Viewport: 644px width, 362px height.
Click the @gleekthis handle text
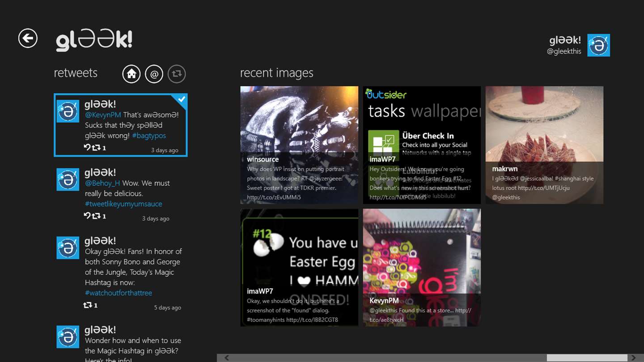(x=564, y=51)
